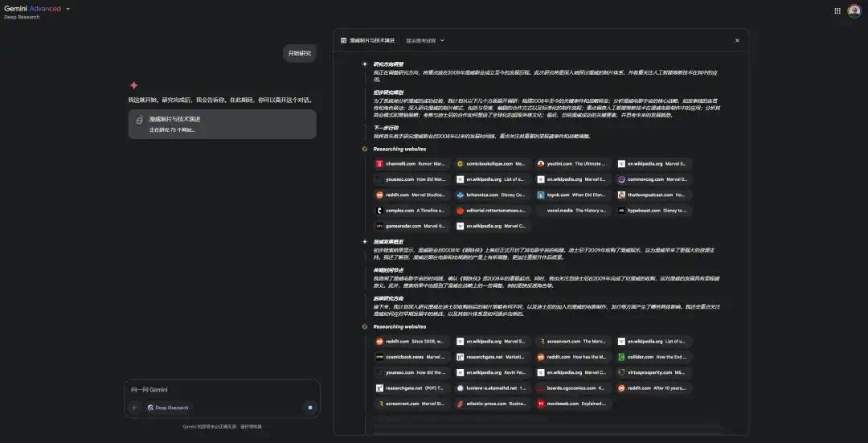Open researchgate.net (PDF) T... source
Image resolution: width=868 pixels, height=443 pixels.
(410, 388)
